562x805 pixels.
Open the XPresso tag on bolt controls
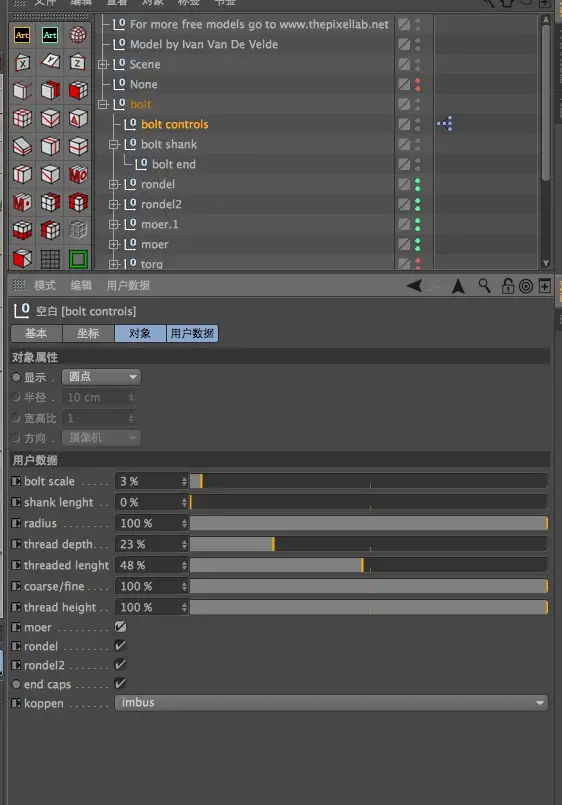click(x=444, y=124)
